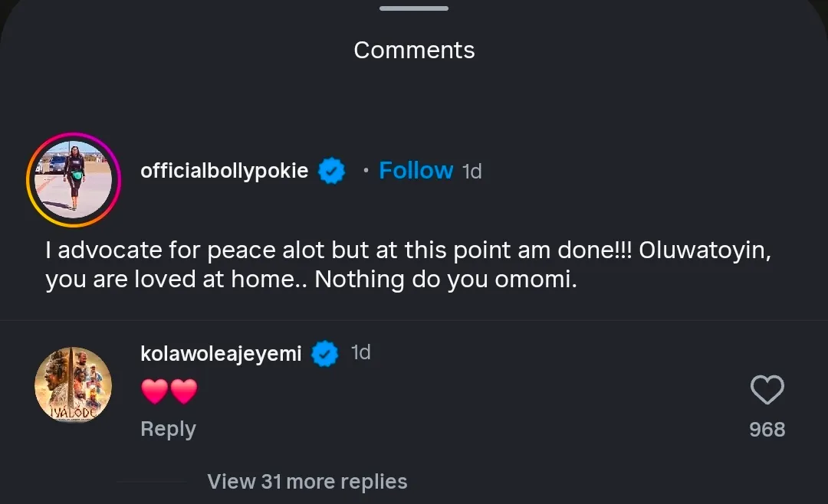Tap the pink heart emojis comment
This screenshot has height=504, width=828.
[169, 391]
